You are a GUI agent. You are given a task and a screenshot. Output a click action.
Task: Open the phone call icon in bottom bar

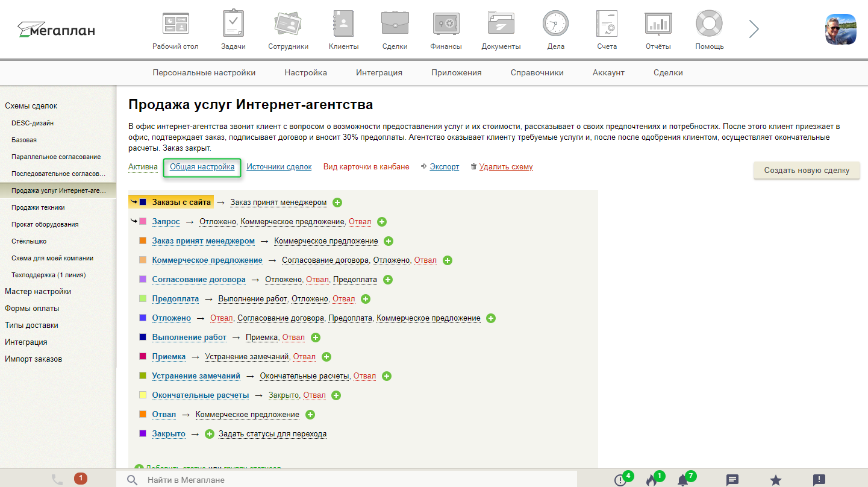click(x=57, y=480)
